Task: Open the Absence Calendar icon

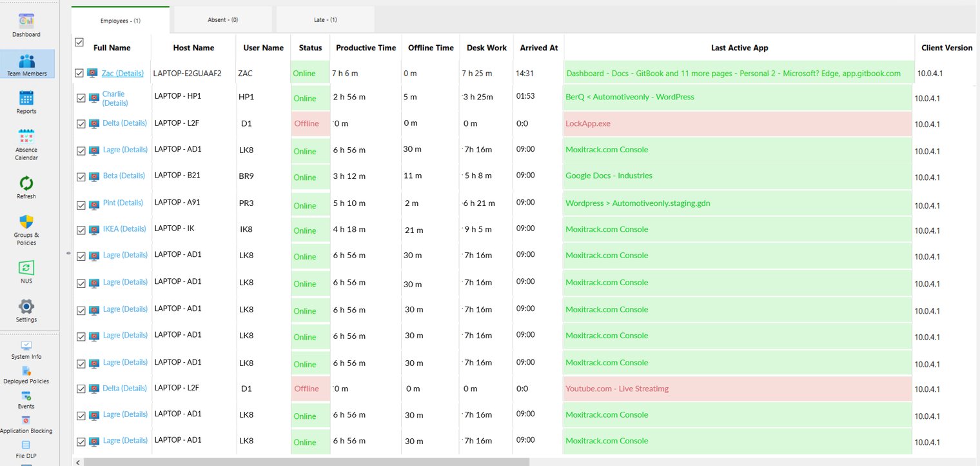Action: [x=26, y=136]
